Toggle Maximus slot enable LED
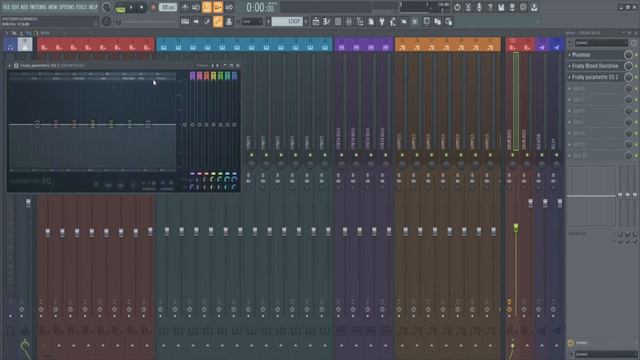 [x=636, y=55]
